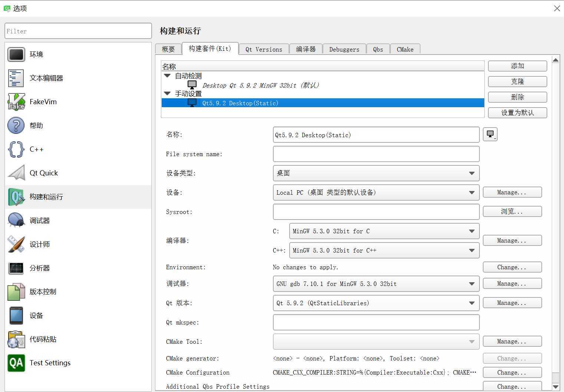564x392 pixels.
Task: Click the Qt logo in the title bar
Action: (x=7, y=8)
